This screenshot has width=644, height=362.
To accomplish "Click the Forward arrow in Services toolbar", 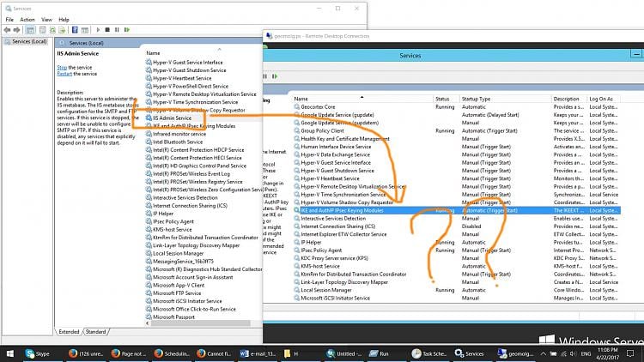I will coord(16,30).
